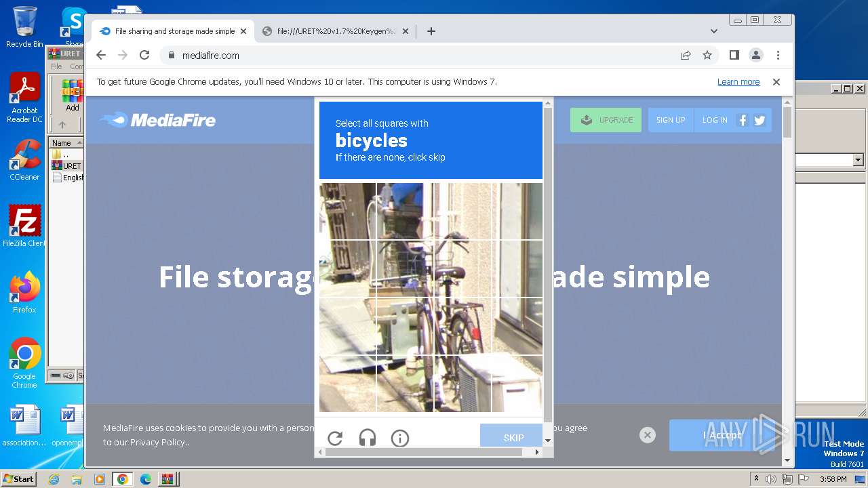Screen dimensions: 868x488
Task: Open Chrome three-dot menu
Action: 778,55
